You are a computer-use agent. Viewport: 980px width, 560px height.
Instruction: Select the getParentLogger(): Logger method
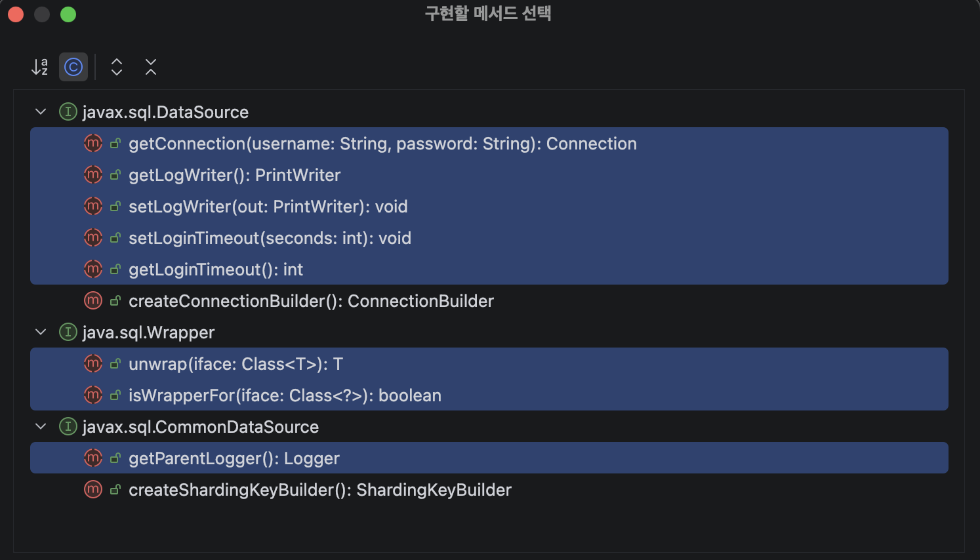489,458
